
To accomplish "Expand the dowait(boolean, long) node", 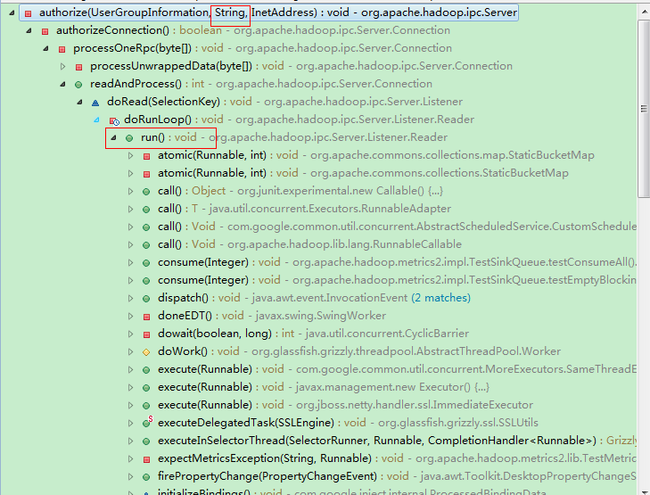I will pos(130,334).
